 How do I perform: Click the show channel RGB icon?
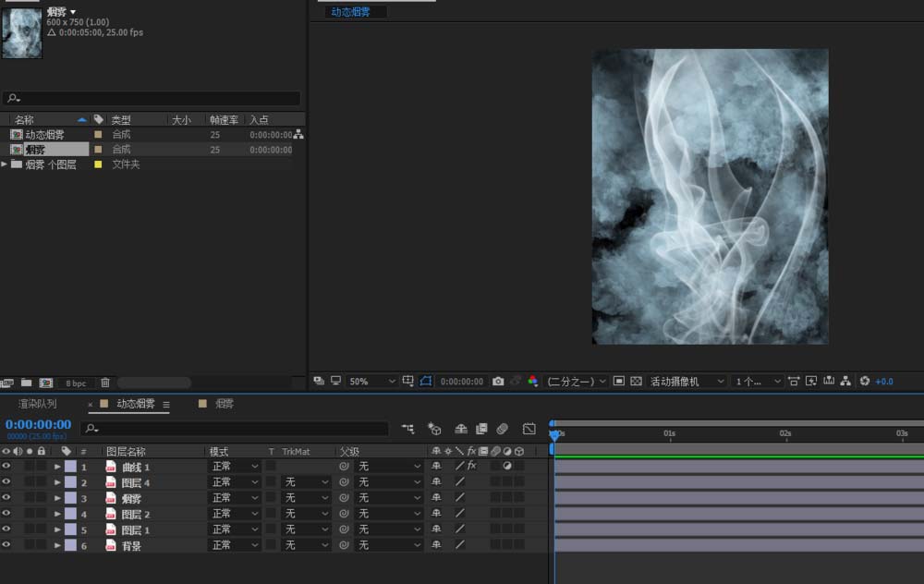pos(532,381)
